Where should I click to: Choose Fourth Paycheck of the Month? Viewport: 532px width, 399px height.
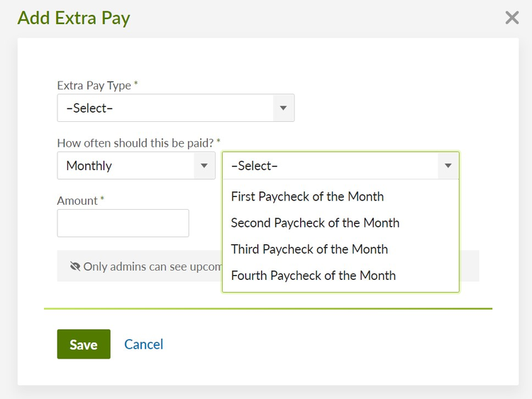tap(340, 276)
